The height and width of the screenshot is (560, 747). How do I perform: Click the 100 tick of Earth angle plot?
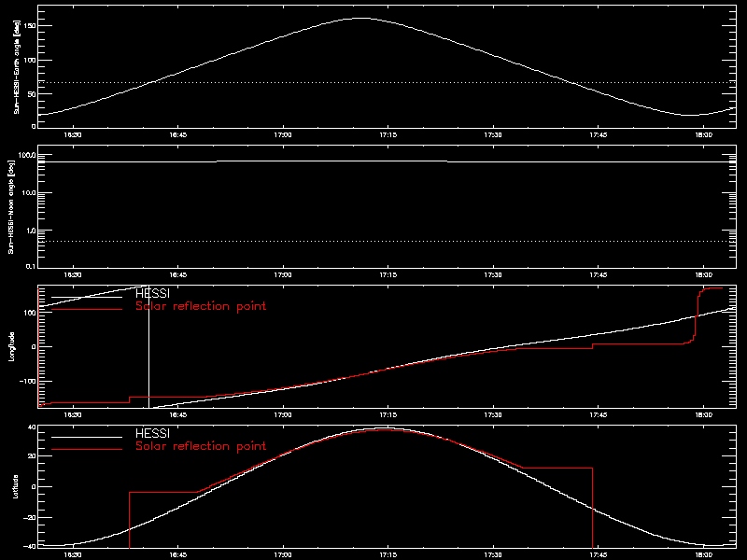click(30, 60)
